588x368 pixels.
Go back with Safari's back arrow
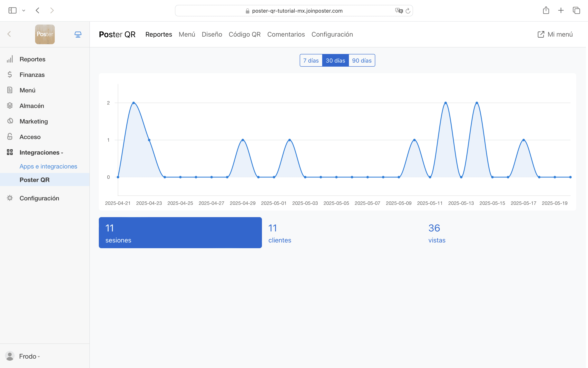(37, 10)
